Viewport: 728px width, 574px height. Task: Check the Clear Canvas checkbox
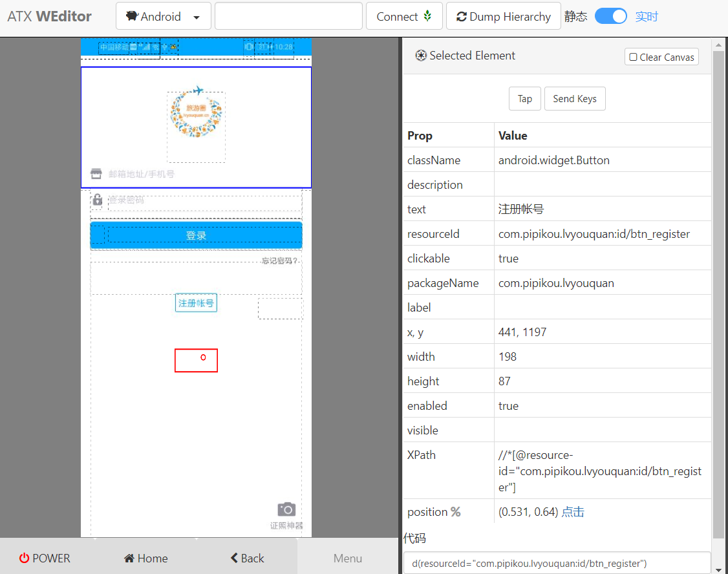(632, 56)
